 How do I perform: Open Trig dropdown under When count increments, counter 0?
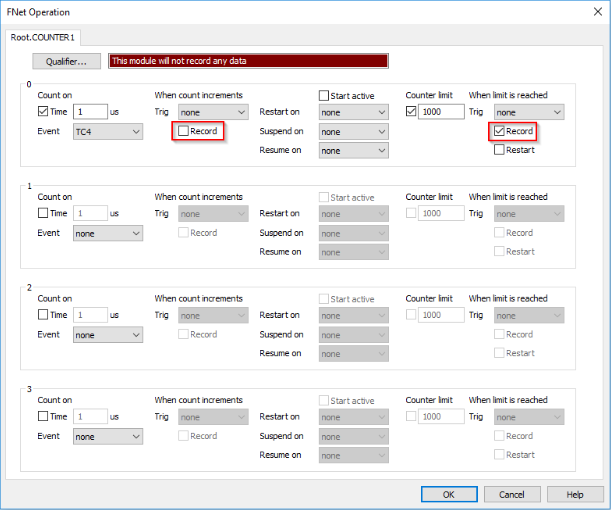coord(213,113)
